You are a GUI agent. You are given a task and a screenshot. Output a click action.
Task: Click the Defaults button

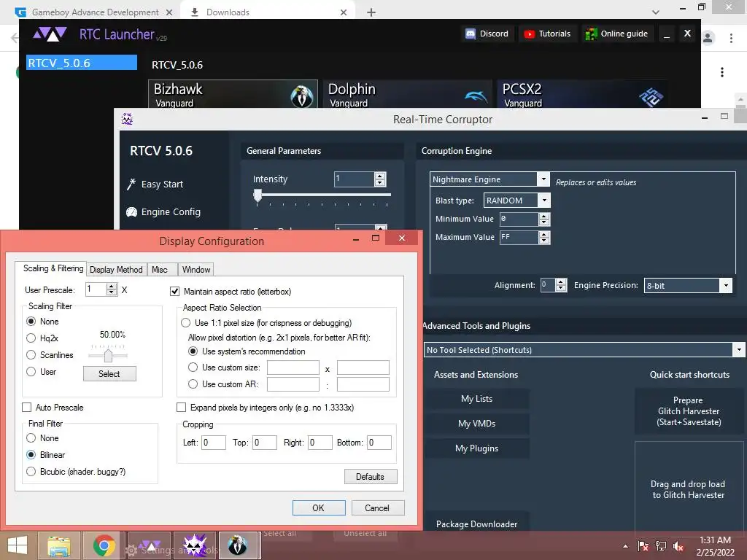point(371,477)
